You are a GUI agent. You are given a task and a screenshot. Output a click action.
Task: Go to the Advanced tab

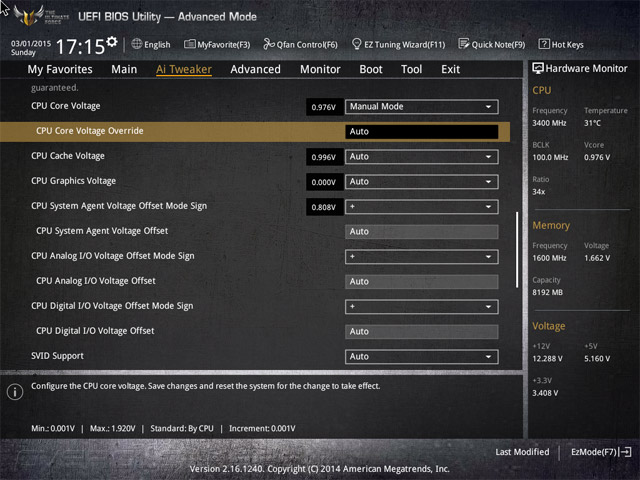coord(256,69)
